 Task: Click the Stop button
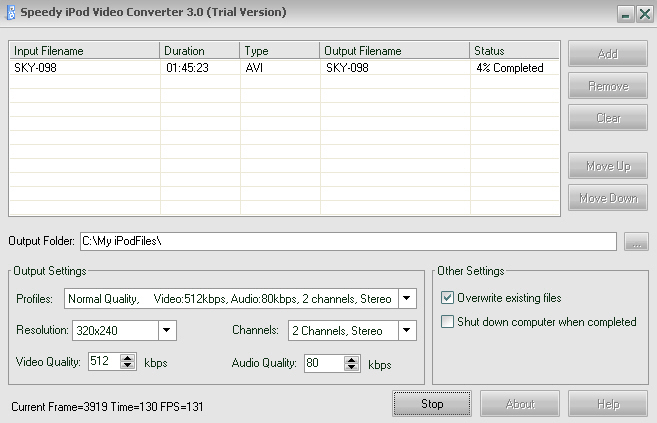(432, 404)
